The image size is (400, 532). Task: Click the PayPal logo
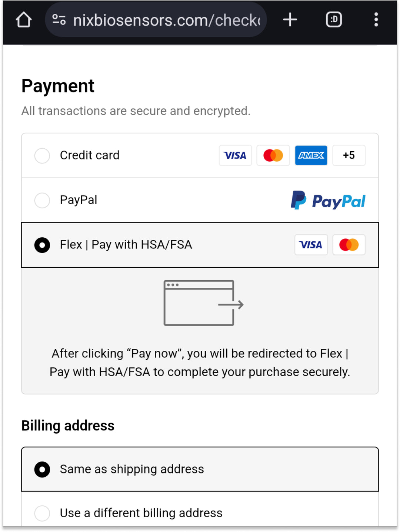[328, 201]
